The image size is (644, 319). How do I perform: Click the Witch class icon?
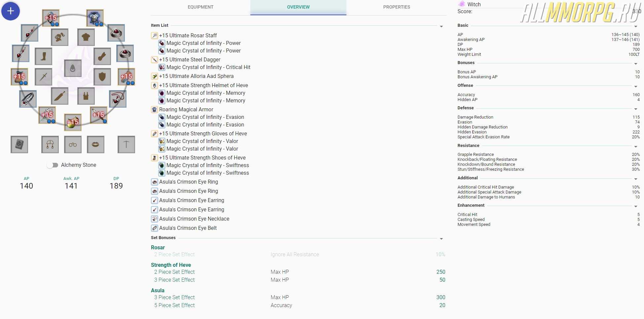pyautogui.click(x=461, y=4)
